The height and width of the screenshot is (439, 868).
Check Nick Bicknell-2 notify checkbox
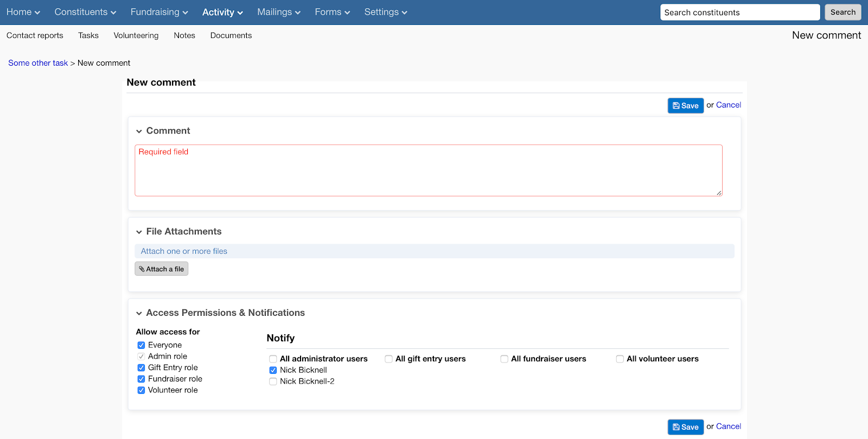[273, 381]
